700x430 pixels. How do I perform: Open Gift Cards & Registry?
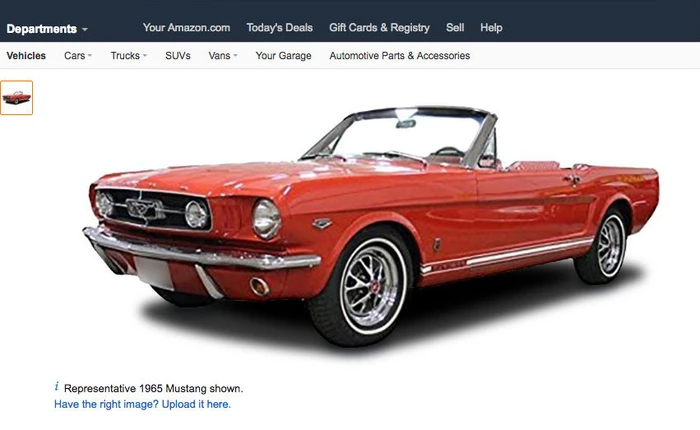click(379, 28)
